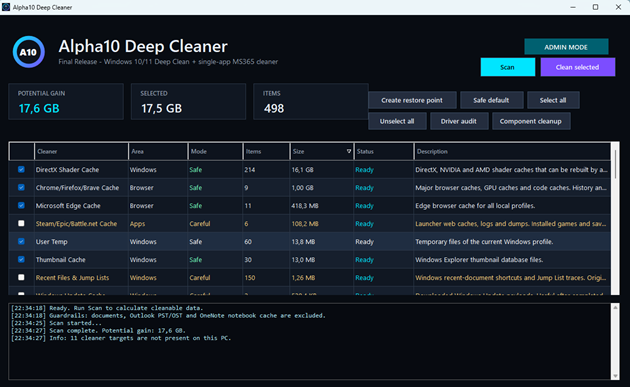
Task: Select the DirectX Shader Cache row name
Action: pyautogui.click(x=68, y=170)
